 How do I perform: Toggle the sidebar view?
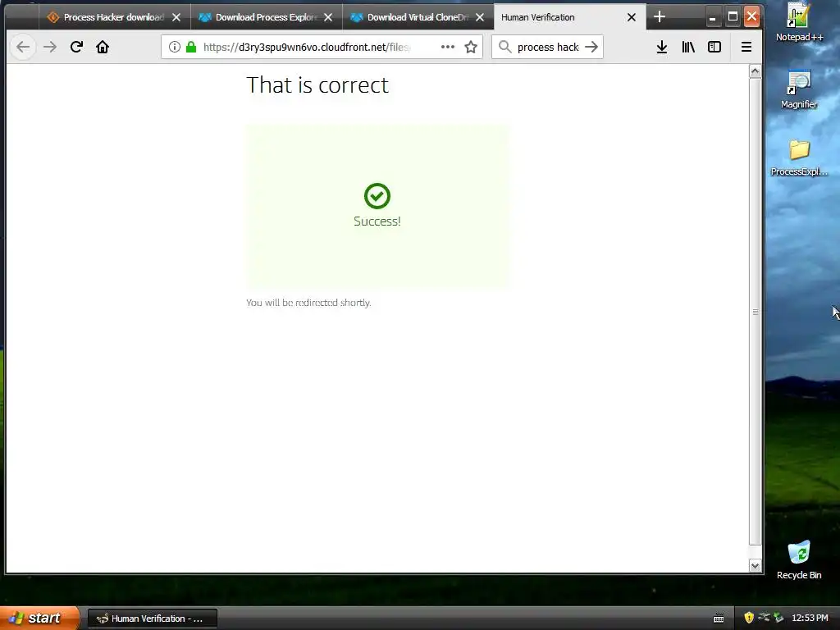pos(714,47)
